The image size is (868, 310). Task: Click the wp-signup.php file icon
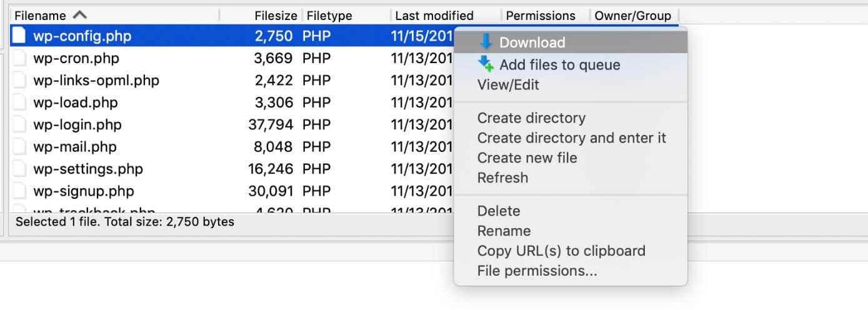[20, 191]
